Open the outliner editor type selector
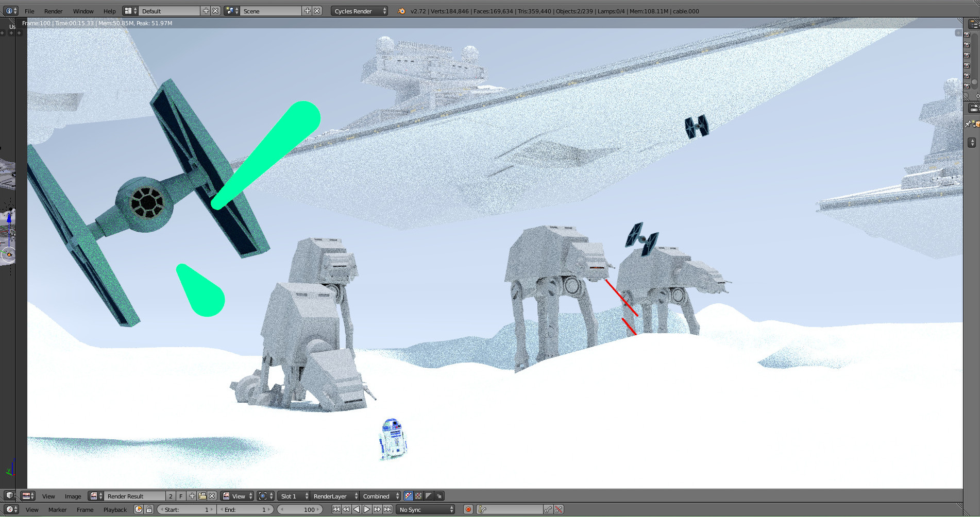The width and height of the screenshot is (980, 517). (974, 24)
